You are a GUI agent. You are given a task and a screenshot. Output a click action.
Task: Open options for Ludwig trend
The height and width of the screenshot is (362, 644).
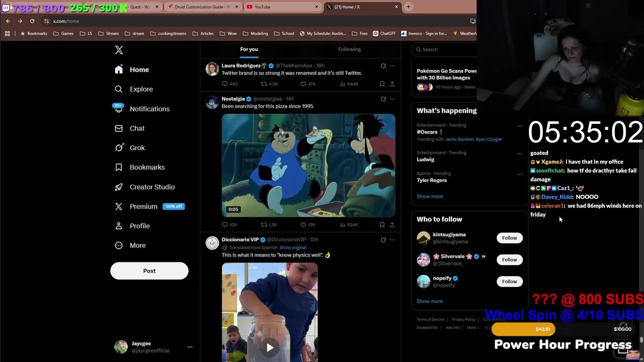point(519,154)
